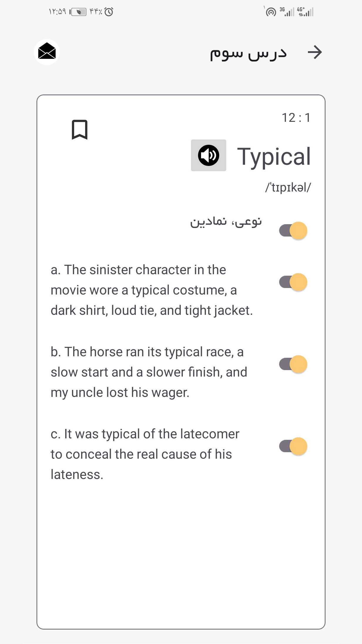Tap the alarm clock icon in status bar
Screen dimensions: 362x644
coord(109,12)
